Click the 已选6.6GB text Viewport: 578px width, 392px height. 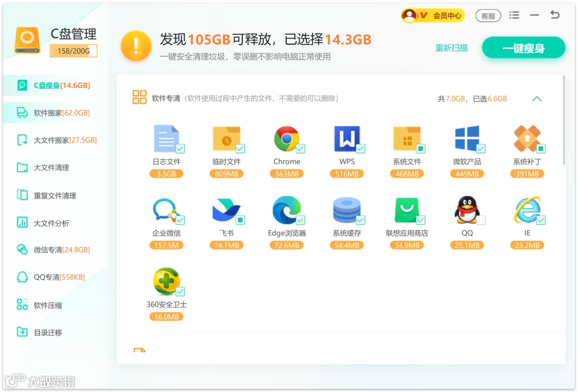click(x=490, y=99)
